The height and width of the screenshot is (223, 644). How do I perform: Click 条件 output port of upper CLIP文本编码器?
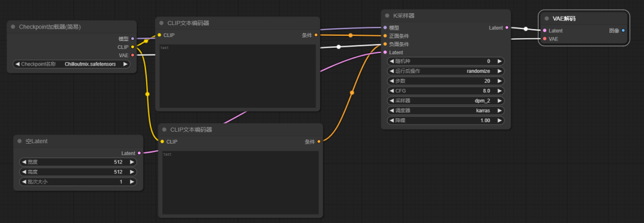pyautogui.click(x=316, y=35)
